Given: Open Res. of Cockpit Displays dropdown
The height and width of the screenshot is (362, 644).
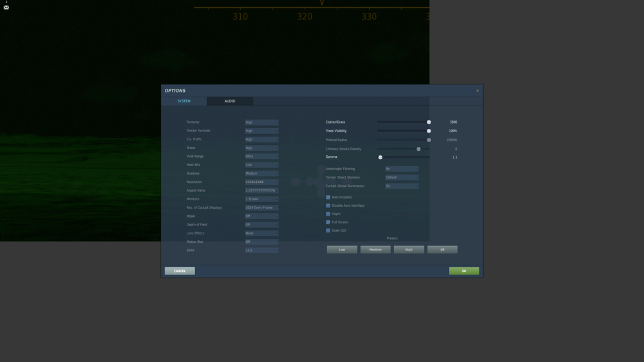Looking at the screenshot, I should tap(261, 207).
